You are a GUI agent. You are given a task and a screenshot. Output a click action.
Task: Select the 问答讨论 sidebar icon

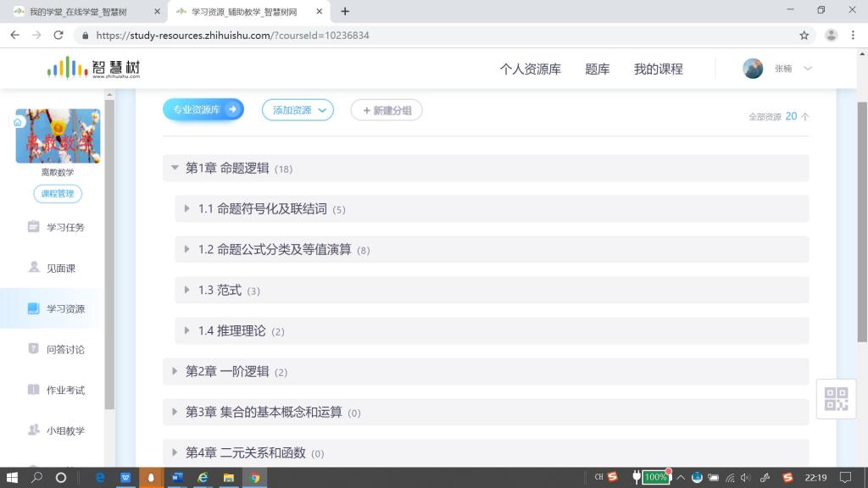tap(34, 349)
